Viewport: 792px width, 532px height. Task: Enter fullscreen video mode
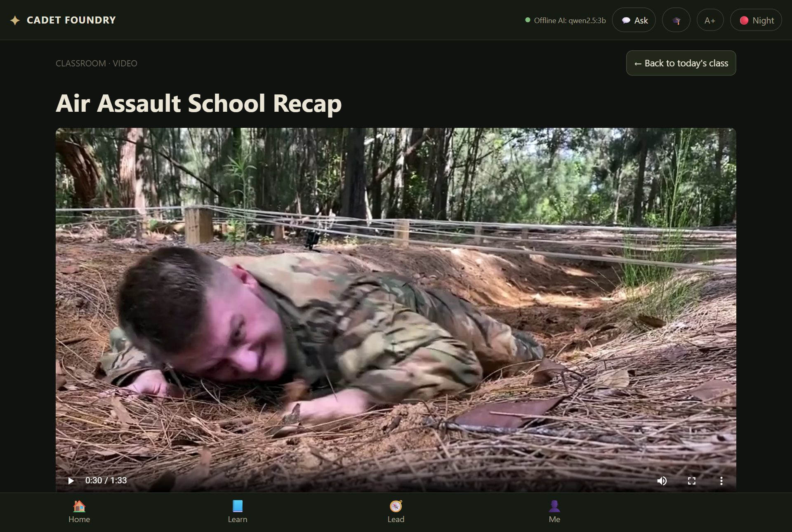(692, 480)
